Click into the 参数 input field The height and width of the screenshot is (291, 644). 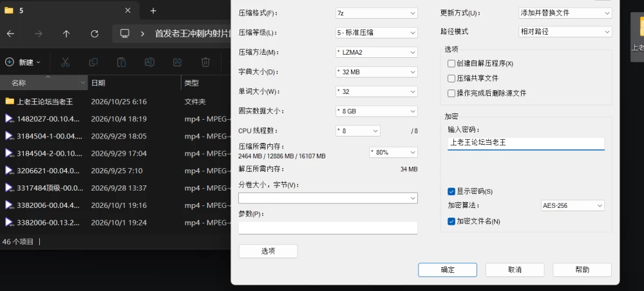click(328, 228)
